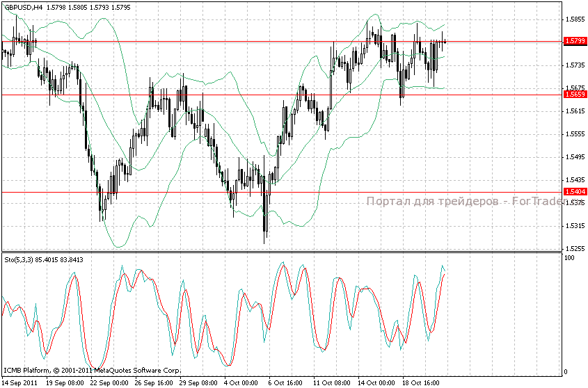The width and height of the screenshot is (588, 388).
Task: Click the 6 Oct 16:00 time axis label
Action: (287, 382)
